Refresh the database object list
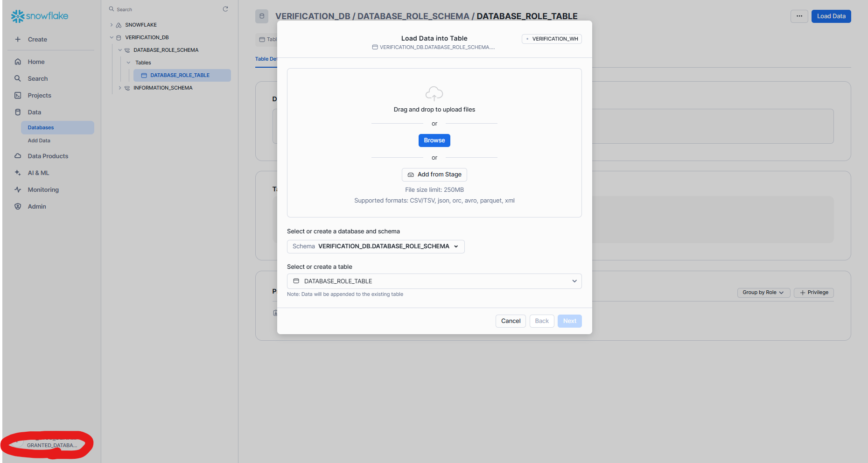This screenshot has height=463, width=868. (x=225, y=9)
